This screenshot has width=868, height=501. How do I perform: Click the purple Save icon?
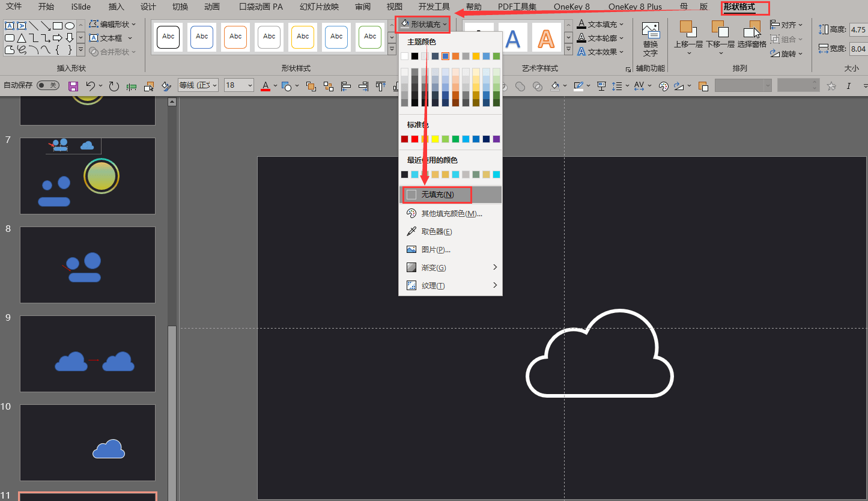point(73,86)
